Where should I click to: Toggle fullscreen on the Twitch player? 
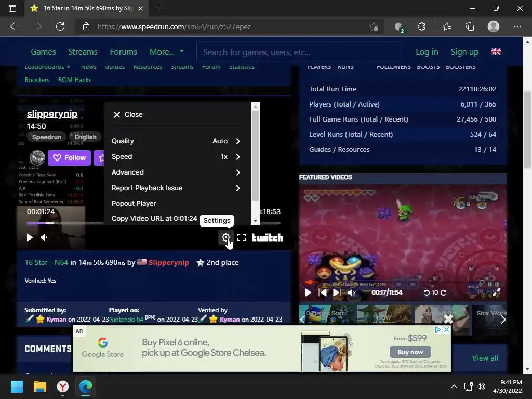(242, 237)
